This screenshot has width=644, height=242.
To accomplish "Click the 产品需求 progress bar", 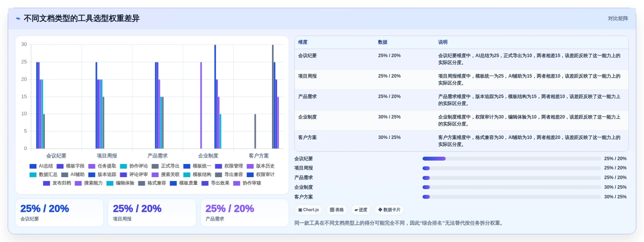I will (512, 178).
